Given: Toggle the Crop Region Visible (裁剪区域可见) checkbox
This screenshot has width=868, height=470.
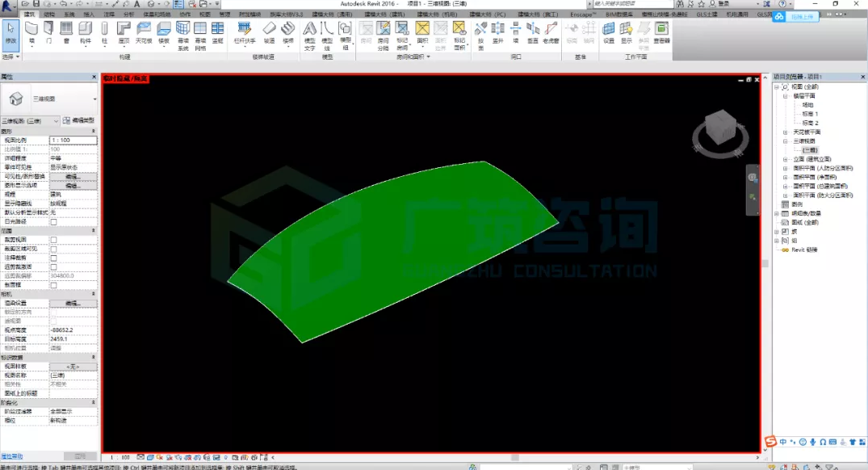Looking at the screenshot, I should click(54, 249).
